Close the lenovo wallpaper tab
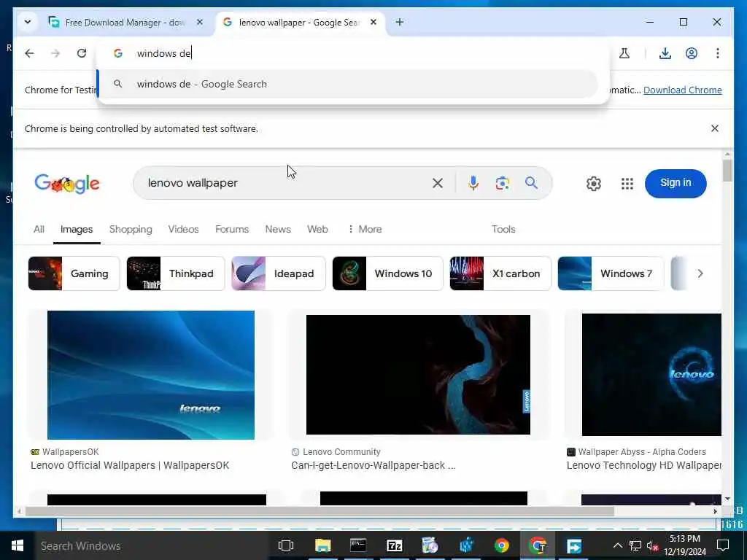This screenshot has height=560, width=747. (373, 22)
